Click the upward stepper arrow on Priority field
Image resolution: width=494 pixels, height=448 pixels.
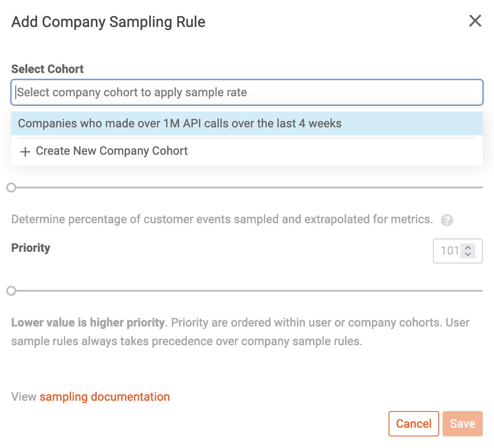(x=468, y=248)
